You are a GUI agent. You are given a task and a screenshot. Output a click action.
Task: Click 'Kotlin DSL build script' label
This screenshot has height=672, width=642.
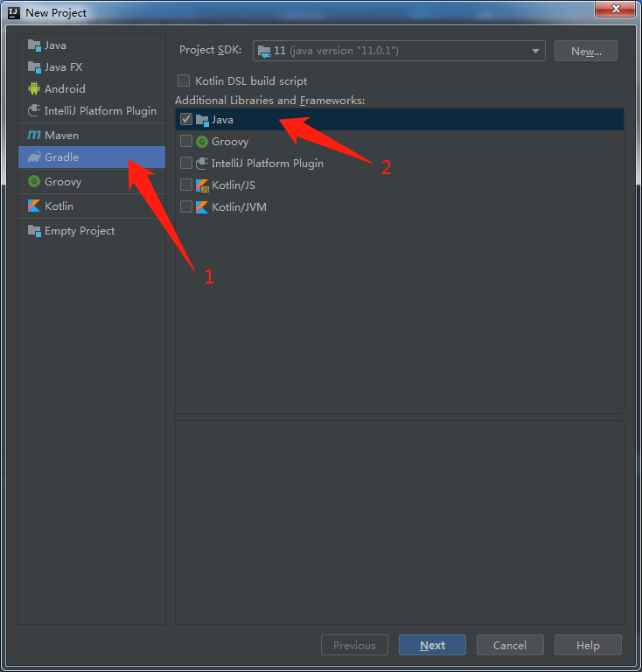point(251,81)
